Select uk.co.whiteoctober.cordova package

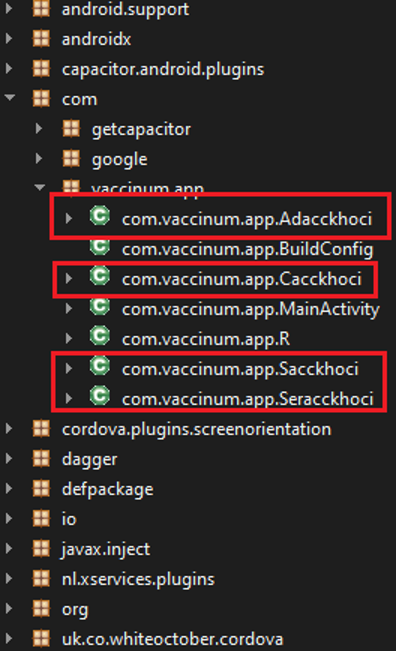pyautogui.click(x=172, y=639)
